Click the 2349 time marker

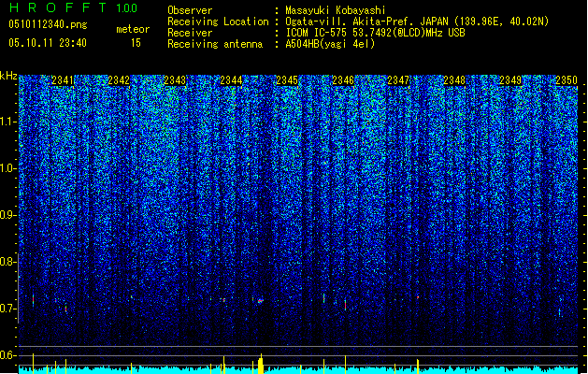[x=510, y=80]
